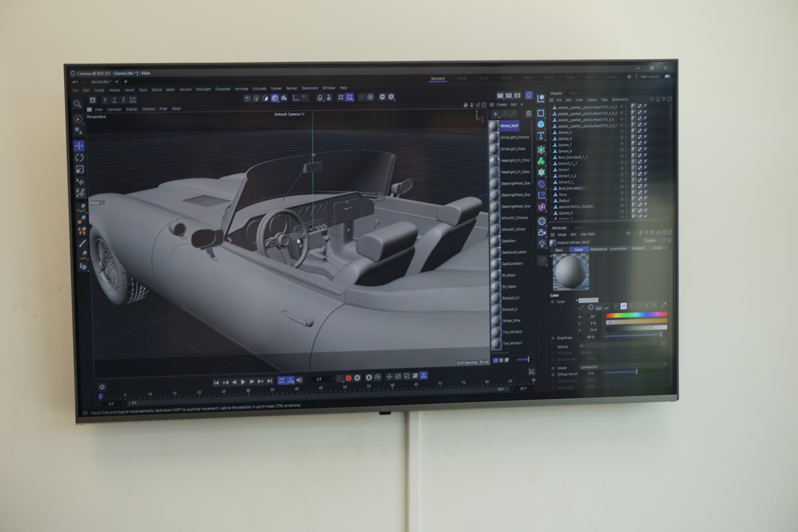Click the Cube primitive icon

[541, 124]
